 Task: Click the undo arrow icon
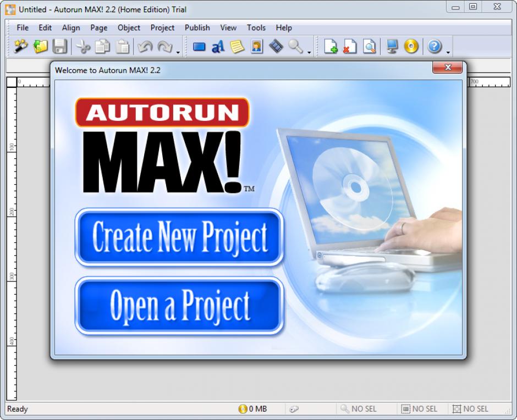(145, 46)
